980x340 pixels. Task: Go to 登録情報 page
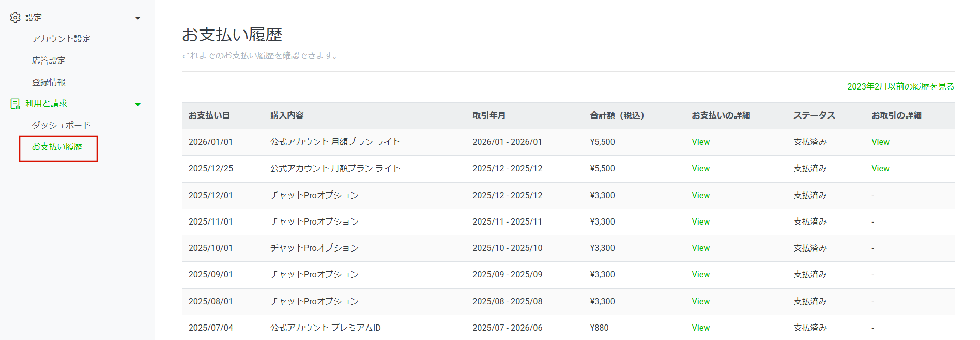pos(49,82)
